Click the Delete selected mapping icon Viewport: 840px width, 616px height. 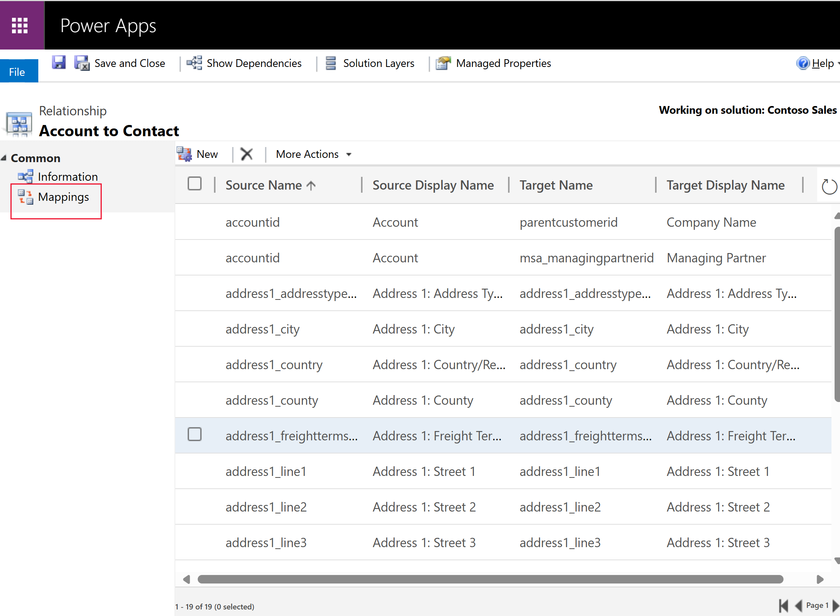tap(247, 154)
